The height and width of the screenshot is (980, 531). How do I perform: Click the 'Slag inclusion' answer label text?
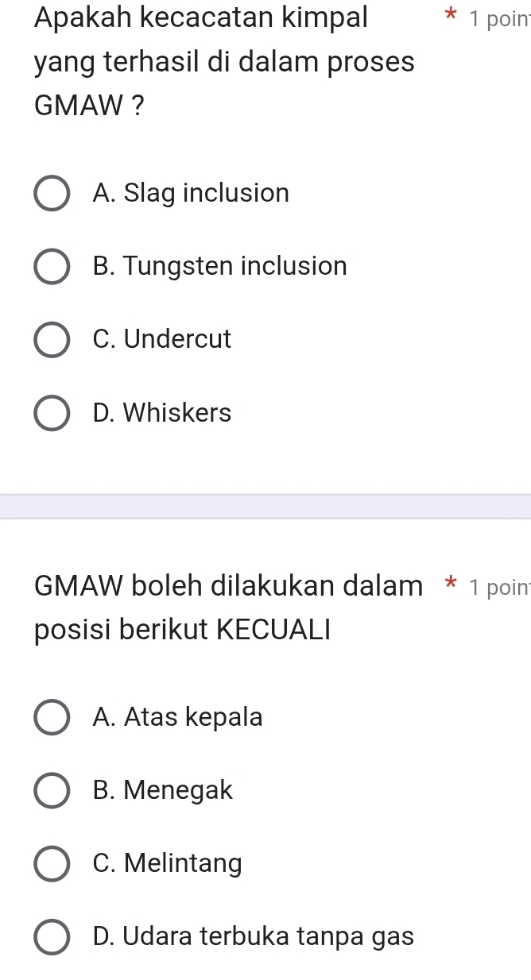tap(191, 193)
